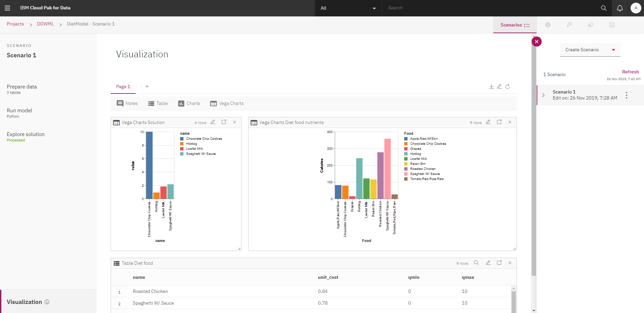644x313 pixels.
Task: Open the hamburger navigation menu
Action: click(7, 8)
